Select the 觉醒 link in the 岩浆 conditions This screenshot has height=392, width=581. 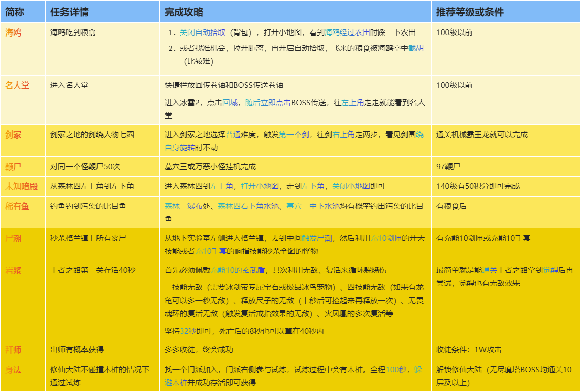pyautogui.click(x=550, y=270)
